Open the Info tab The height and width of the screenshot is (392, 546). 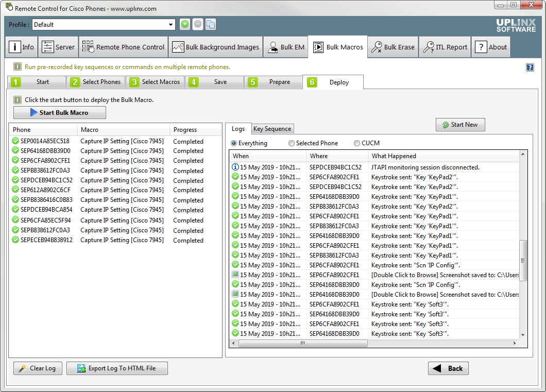[21, 47]
